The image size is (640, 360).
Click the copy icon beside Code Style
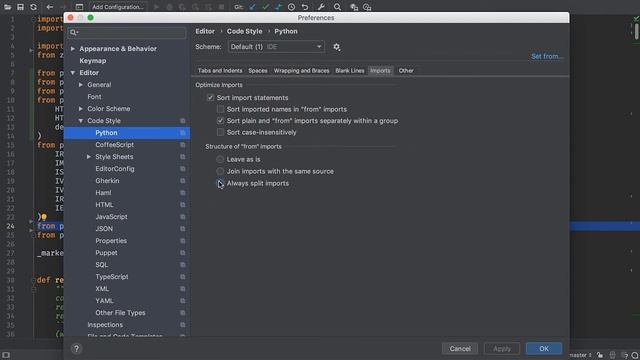coord(182,121)
